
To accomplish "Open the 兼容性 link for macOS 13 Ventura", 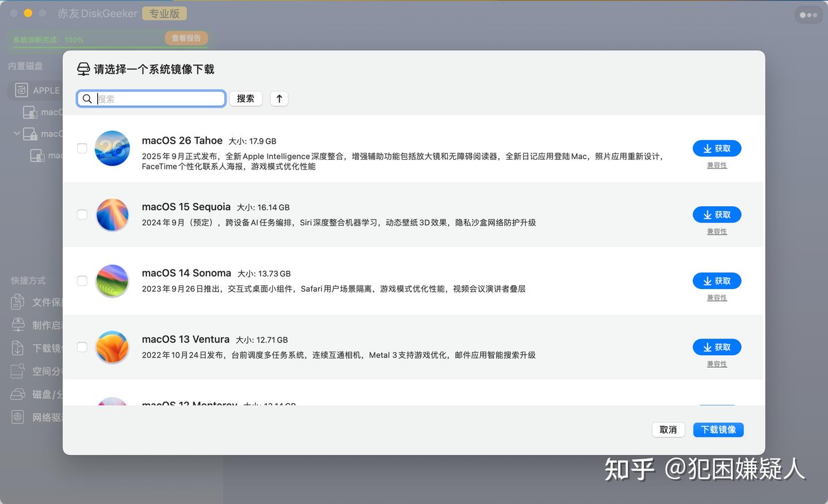I will coord(717,364).
